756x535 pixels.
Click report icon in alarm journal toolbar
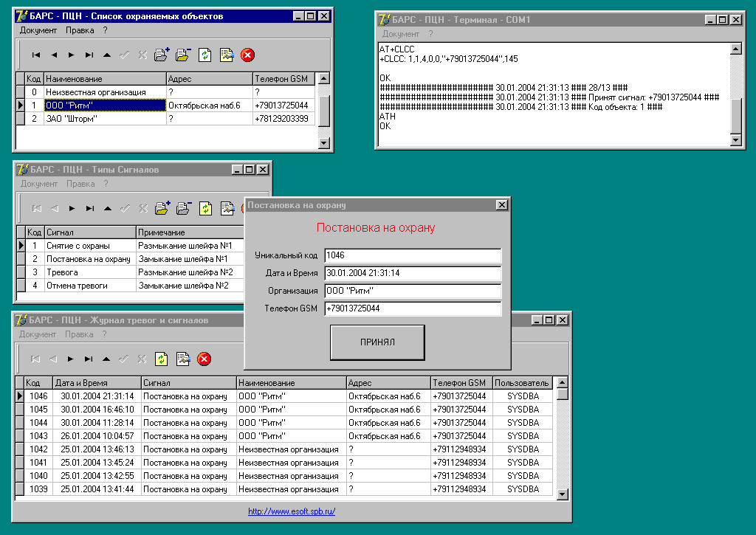click(183, 359)
